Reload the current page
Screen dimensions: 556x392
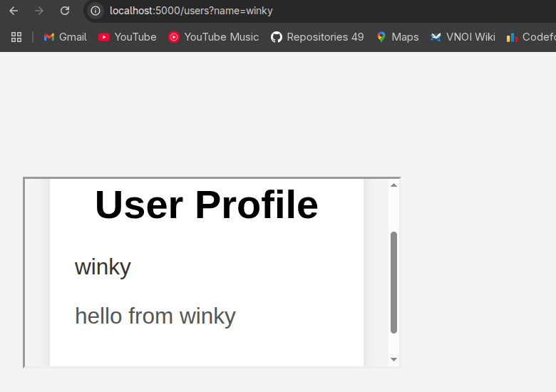(x=65, y=11)
